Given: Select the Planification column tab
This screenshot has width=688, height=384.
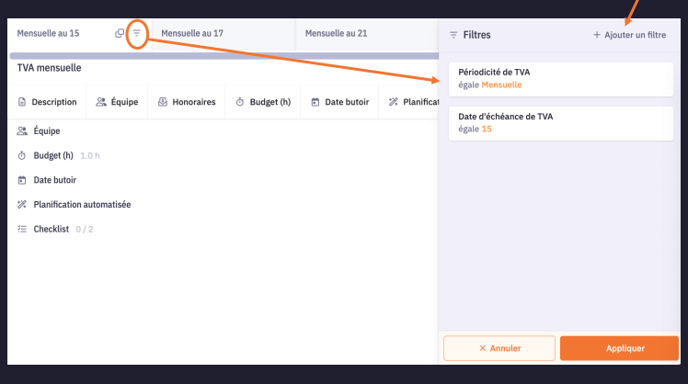Looking at the screenshot, I should tap(409, 102).
